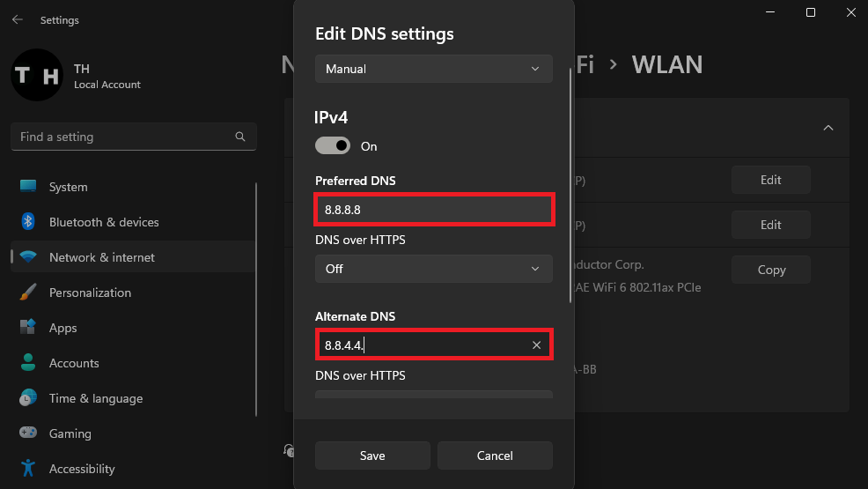Collapse the WLAN properties section chevron

click(x=828, y=128)
